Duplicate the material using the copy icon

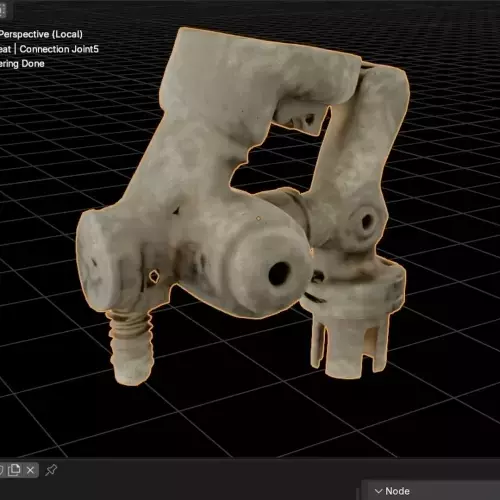[x=14, y=470]
